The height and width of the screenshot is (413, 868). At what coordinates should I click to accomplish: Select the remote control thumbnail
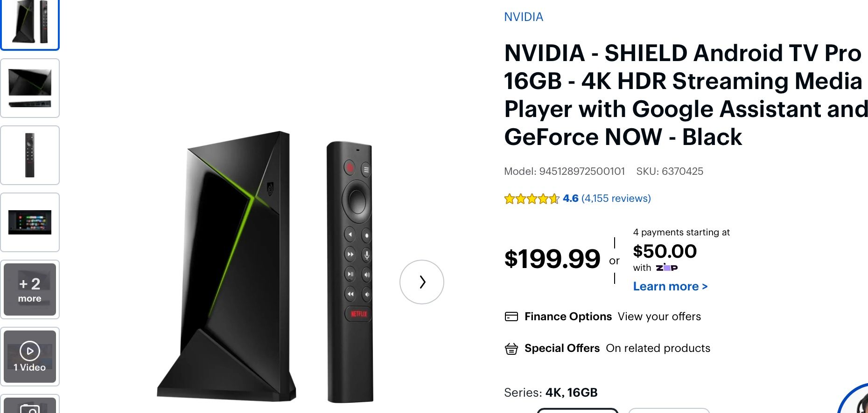pos(30,155)
